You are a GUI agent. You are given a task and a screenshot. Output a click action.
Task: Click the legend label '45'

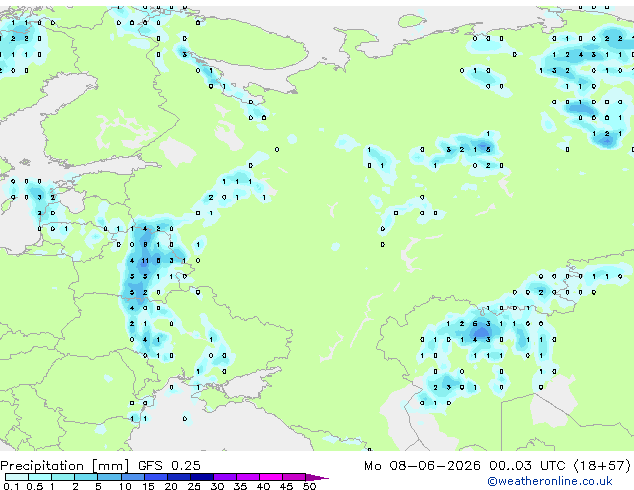pos(286,486)
